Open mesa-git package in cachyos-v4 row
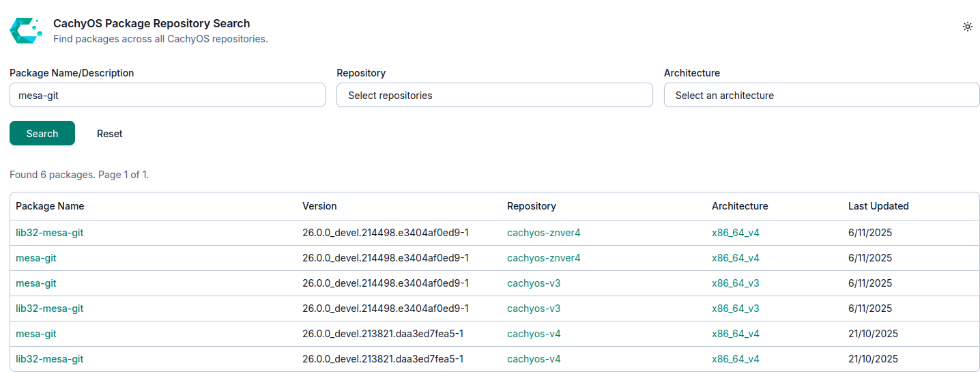Image resolution: width=980 pixels, height=372 pixels. point(36,334)
